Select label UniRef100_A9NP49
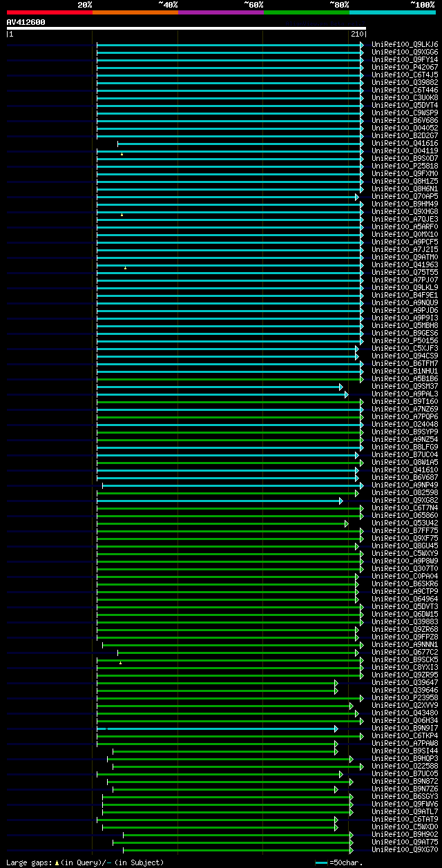Image resolution: width=442 pixels, height=868 pixels. point(405,485)
